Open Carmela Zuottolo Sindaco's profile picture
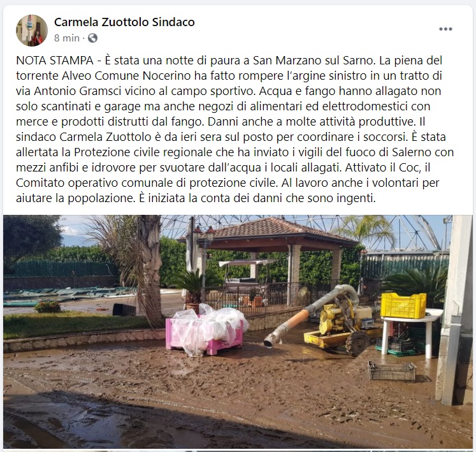The width and height of the screenshot is (476, 452). (32, 31)
